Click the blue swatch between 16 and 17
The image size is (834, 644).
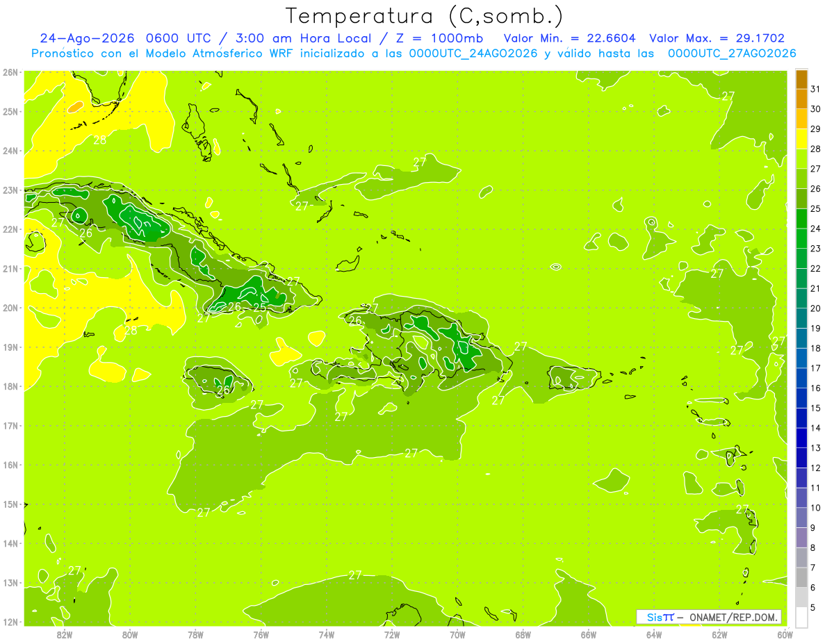(x=801, y=378)
